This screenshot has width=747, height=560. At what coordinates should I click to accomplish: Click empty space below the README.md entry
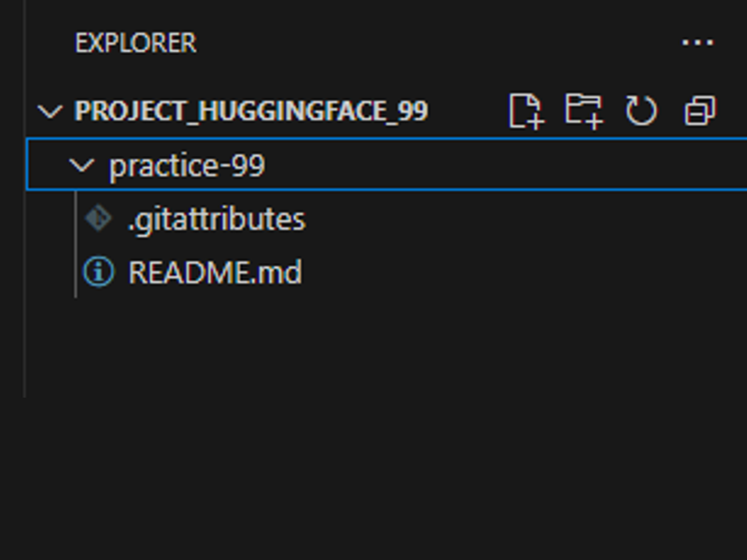coord(373,420)
